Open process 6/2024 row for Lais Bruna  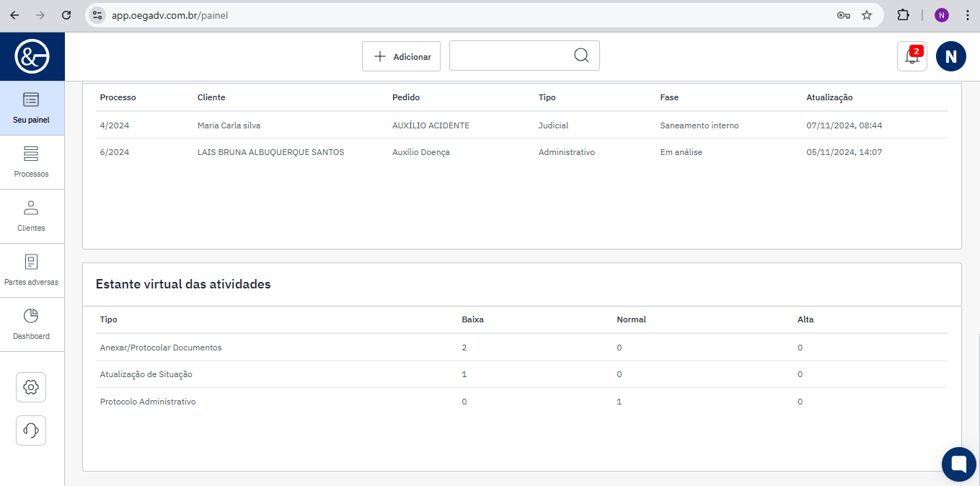pyautogui.click(x=115, y=152)
